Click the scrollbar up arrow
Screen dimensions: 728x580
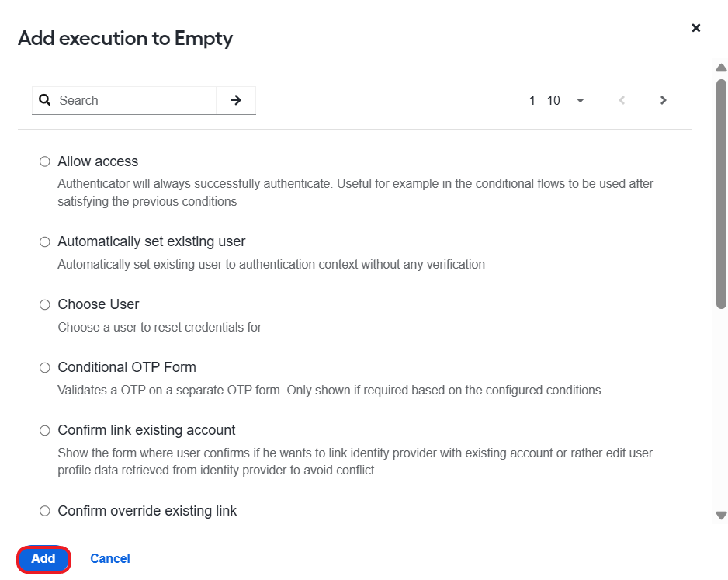coord(721,68)
